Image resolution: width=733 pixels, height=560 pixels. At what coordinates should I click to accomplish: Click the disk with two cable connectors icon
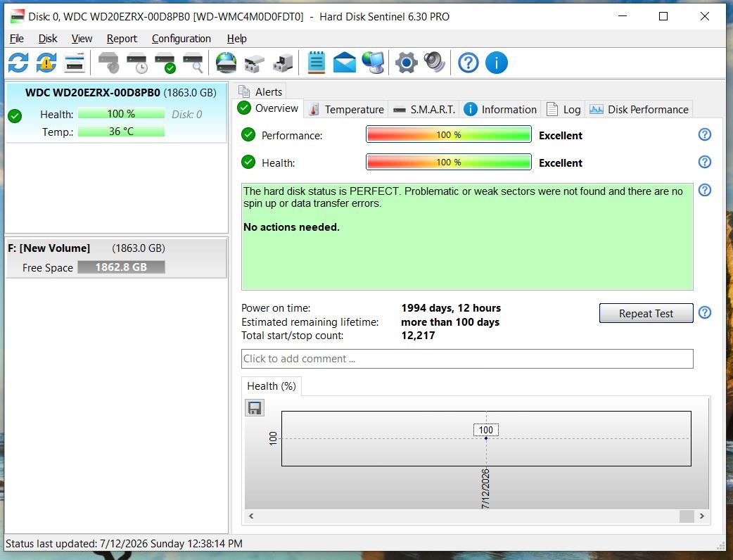(255, 63)
